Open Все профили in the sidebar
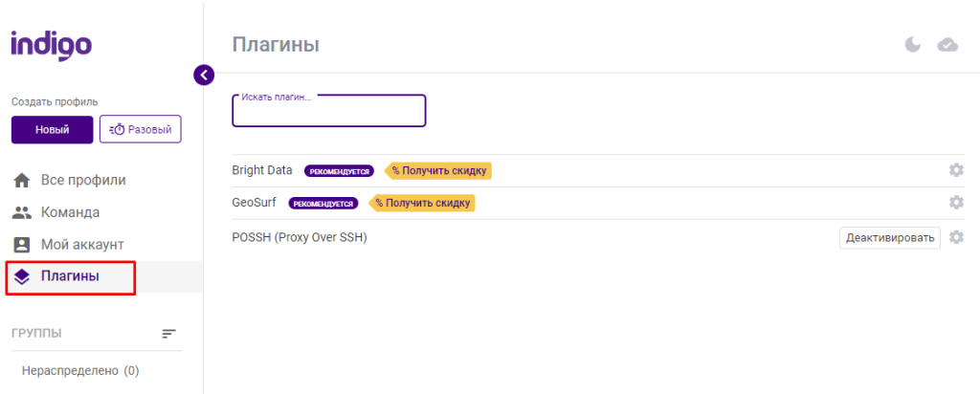 click(x=82, y=180)
